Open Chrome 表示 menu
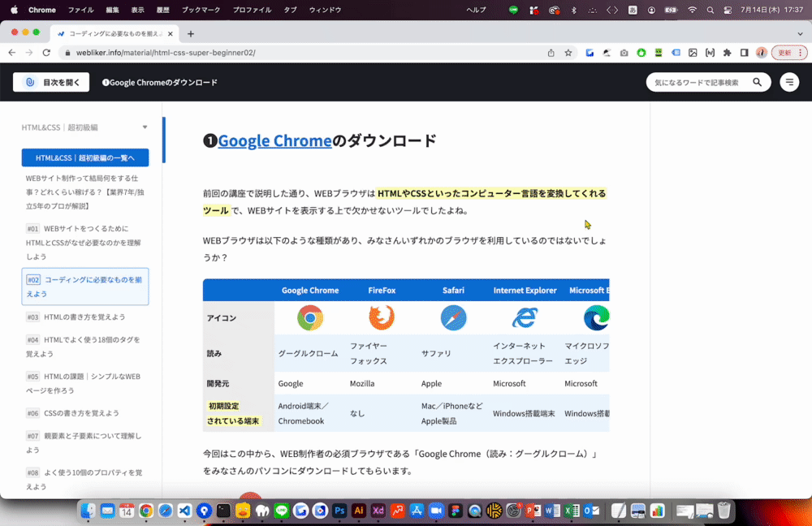The height and width of the screenshot is (526, 812). [138, 10]
